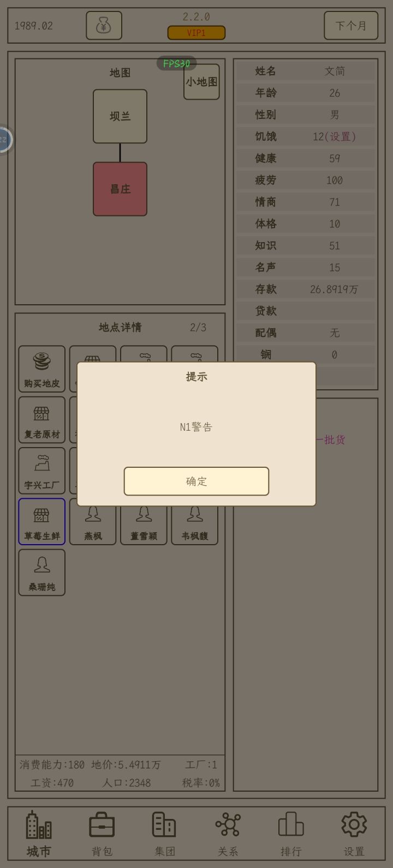Select the red 昌庄 map node
The width and height of the screenshot is (393, 868).
tap(120, 189)
